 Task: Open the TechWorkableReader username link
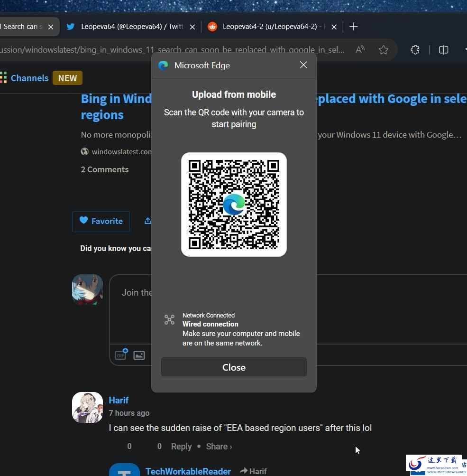click(x=188, y=471)
